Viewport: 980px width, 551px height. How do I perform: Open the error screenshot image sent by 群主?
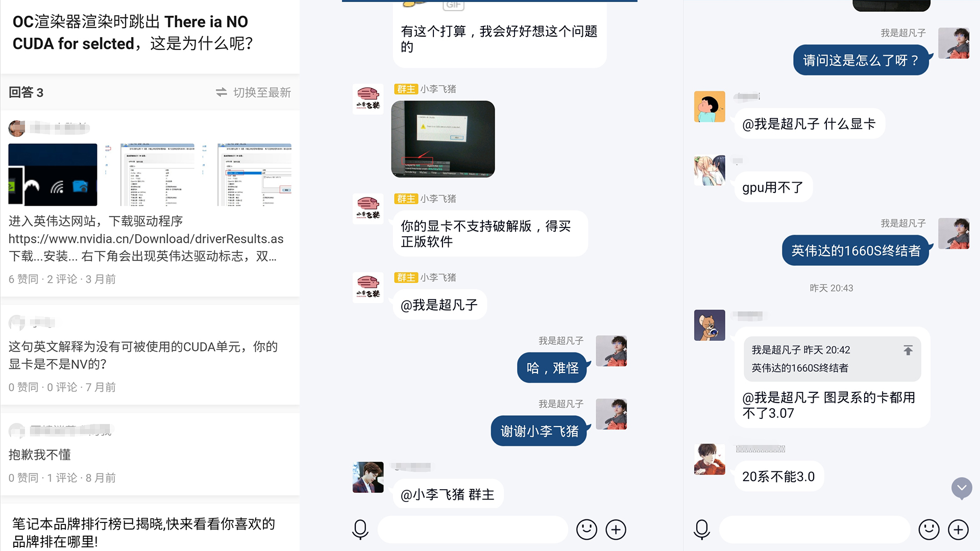443,139
